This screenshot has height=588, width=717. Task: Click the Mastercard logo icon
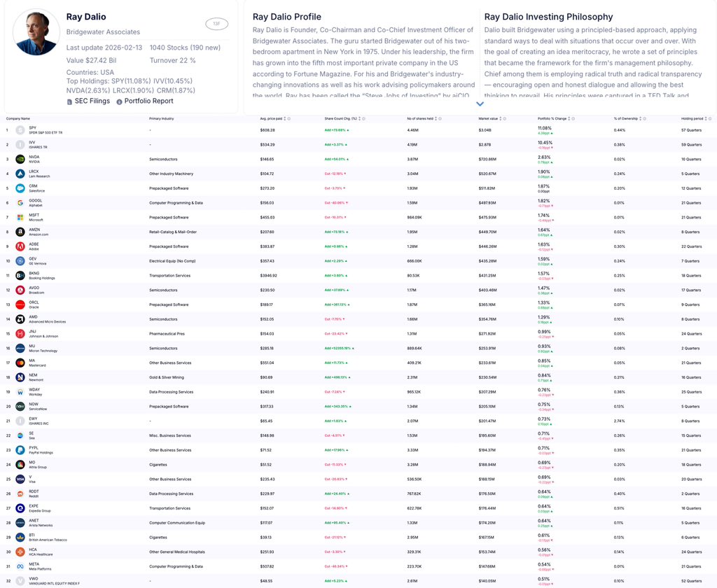pos(20,363)
